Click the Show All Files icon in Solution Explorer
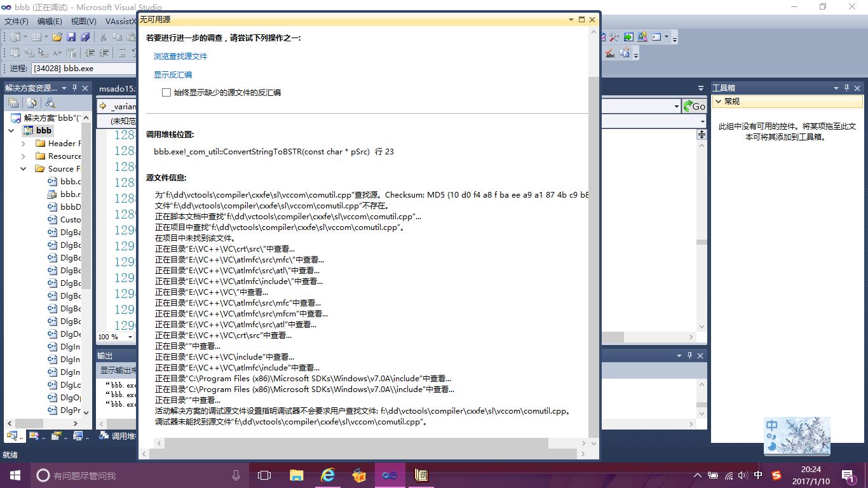 click(x=32, y=103)
